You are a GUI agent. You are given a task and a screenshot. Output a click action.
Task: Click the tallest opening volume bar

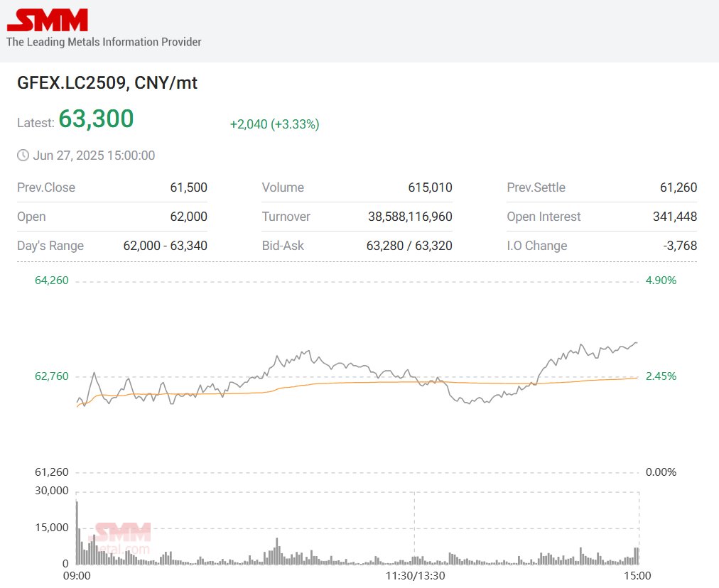pyautogui.click(x=77, y=533)
